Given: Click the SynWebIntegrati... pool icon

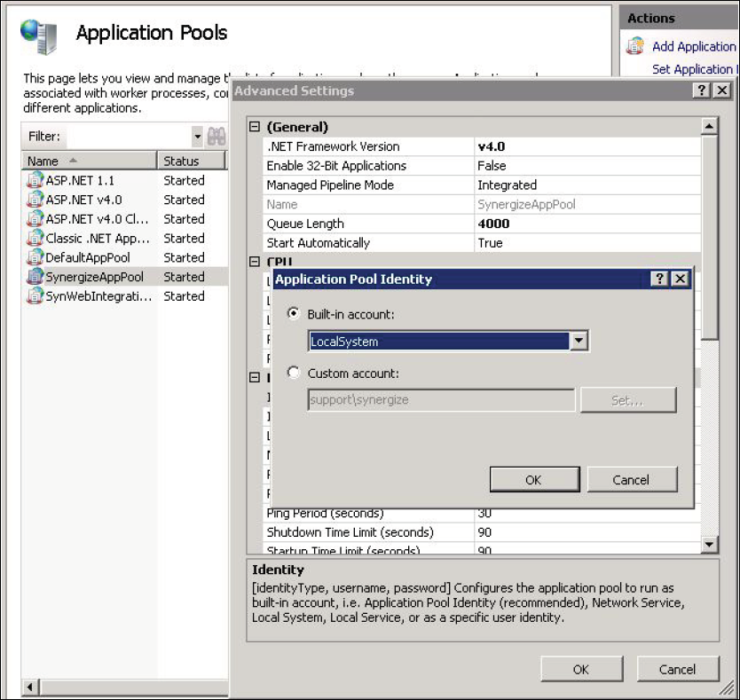Looking at the screenshot, I should click(35, 296).
